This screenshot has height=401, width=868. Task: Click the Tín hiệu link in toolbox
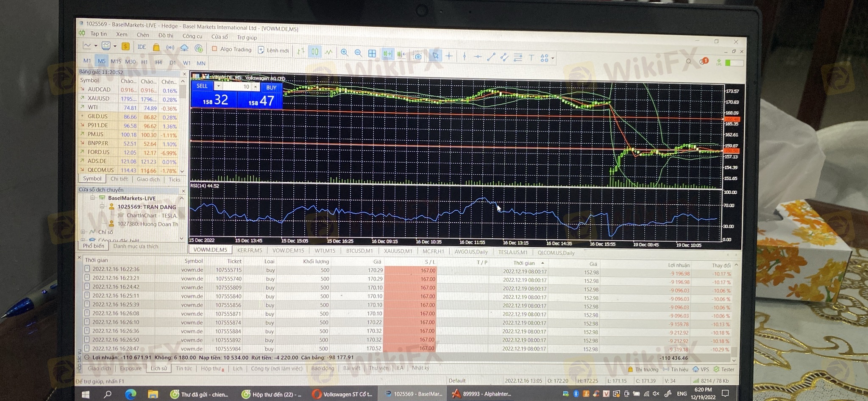[x=676, y=370]
